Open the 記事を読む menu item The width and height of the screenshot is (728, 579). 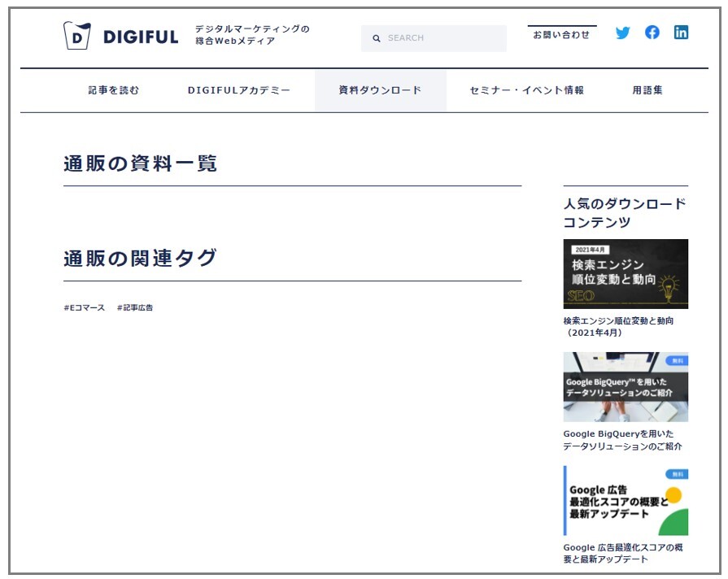(x=114, y=90)
